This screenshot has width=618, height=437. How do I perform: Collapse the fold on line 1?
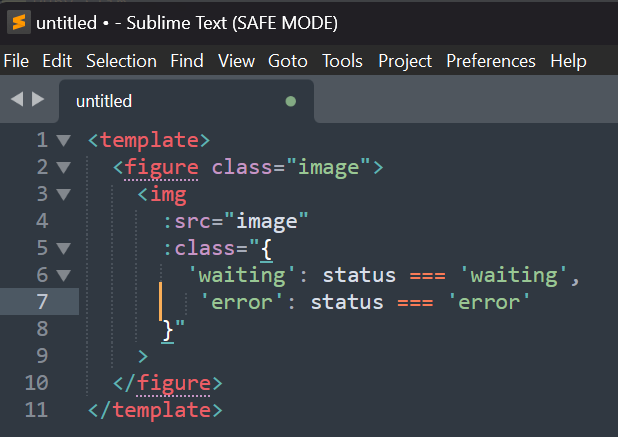click(x=63, y=140)
